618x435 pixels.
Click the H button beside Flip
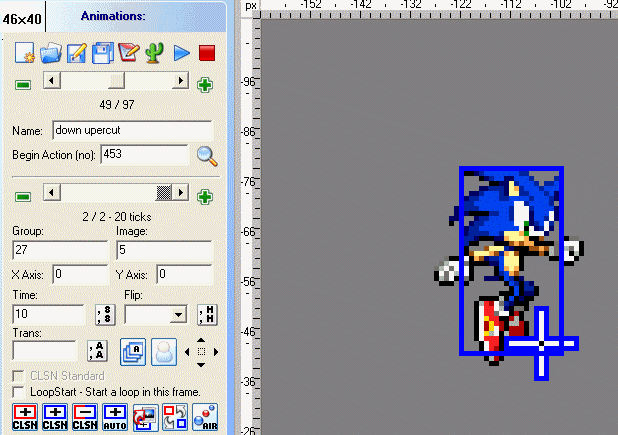point(207,314)
